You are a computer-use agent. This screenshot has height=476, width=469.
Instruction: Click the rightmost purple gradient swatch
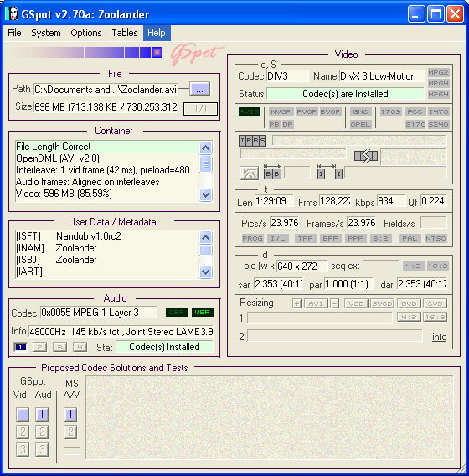(157, 52)
